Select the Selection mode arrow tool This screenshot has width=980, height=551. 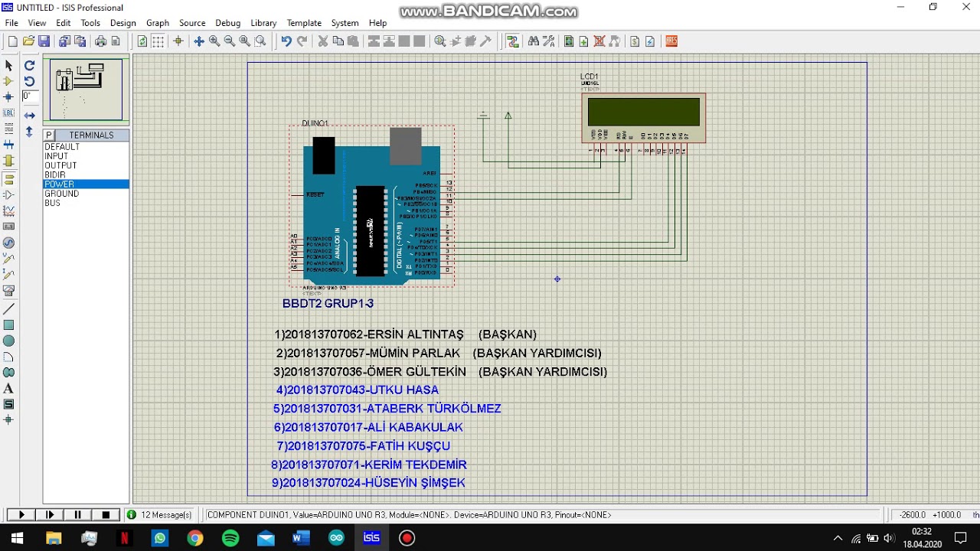pos(9,66)
